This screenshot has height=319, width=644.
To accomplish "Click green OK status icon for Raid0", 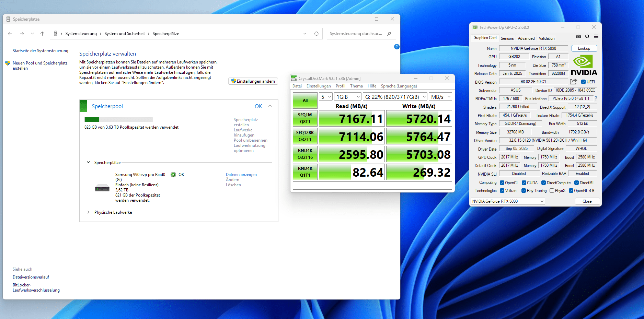I will point(173,175).
